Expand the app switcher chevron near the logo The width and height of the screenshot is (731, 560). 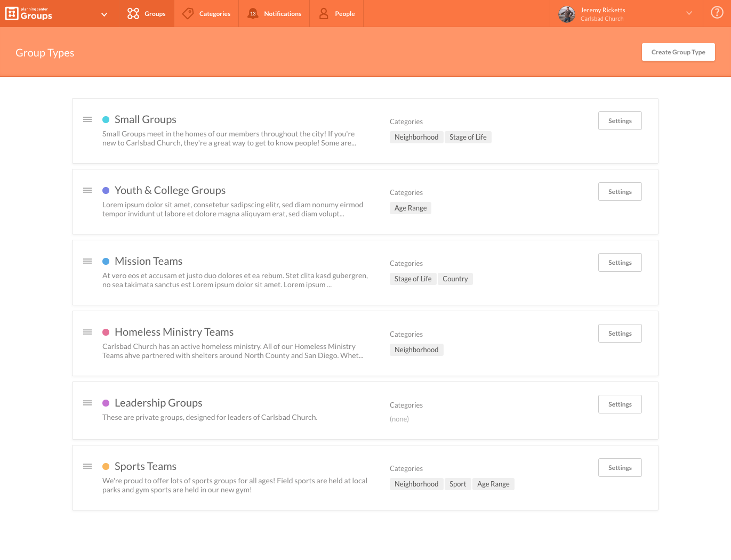pyautogui.click(x=104, y=14)
